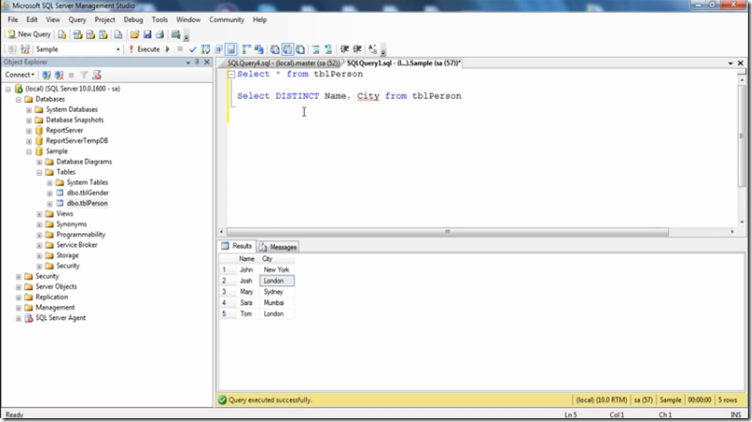Open the File menu

coord(13,20)
